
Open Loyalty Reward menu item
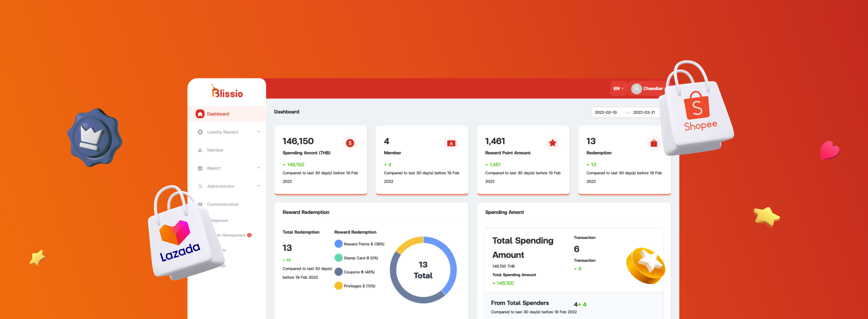click(x=227, y=132)
